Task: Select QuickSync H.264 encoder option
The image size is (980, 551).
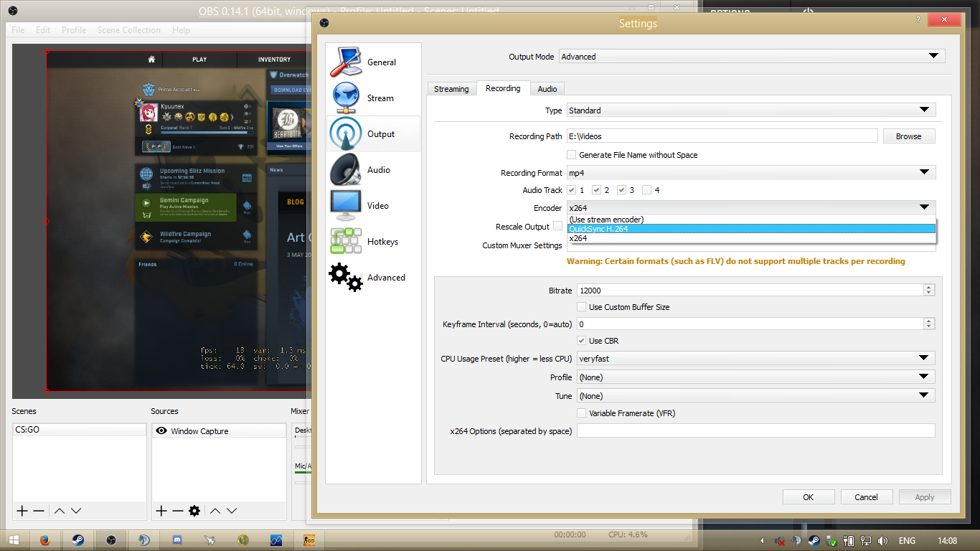Action: coord(751,229)
